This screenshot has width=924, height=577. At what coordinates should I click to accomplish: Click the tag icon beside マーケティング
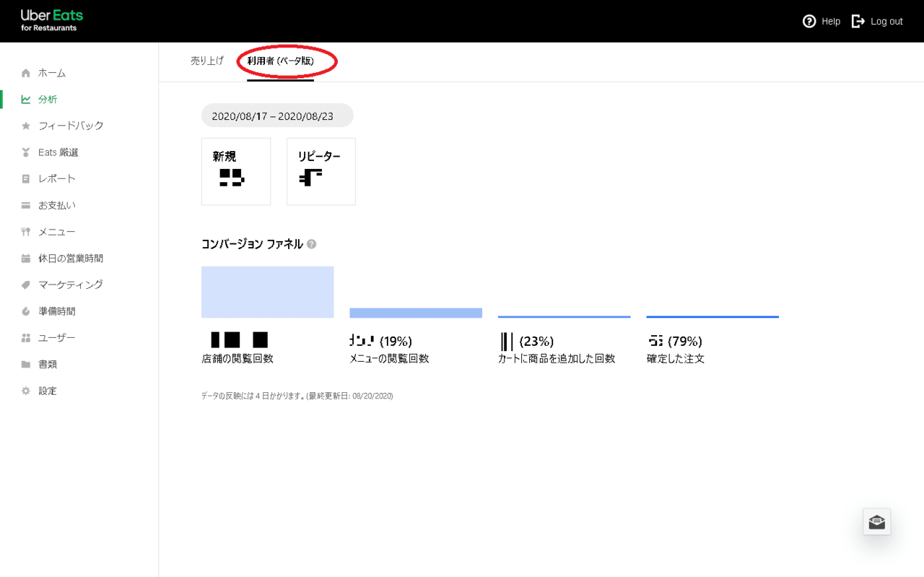pos(26,285)
